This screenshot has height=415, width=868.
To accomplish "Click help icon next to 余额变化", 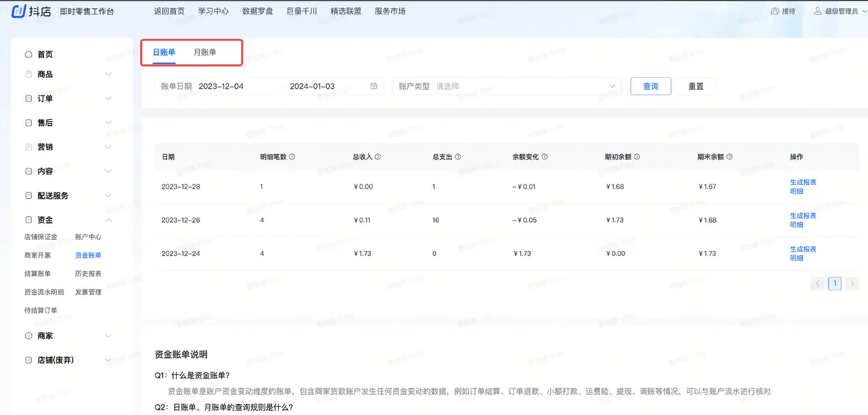I will [544, 157].
